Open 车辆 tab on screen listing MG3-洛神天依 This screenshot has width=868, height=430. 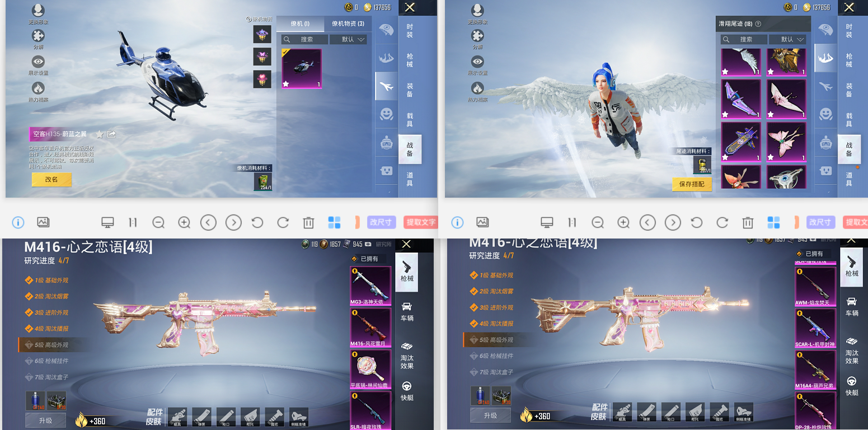(407, 311)
